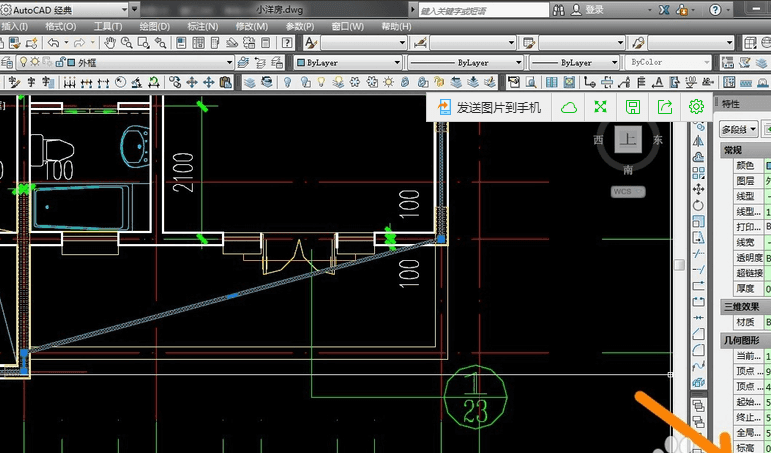Select the Chamfer tool in modify toolbar

pyautogui.click(x=698, y=334)
